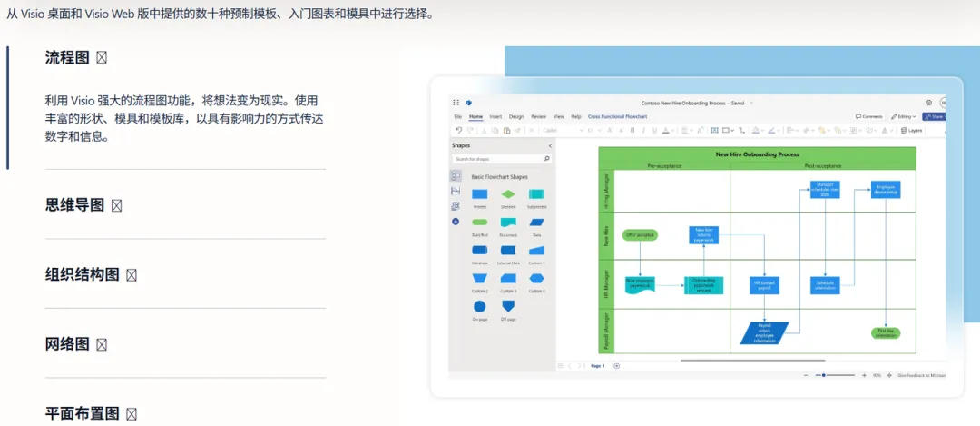Viewport: 980px width, 426px height.
Task: Switch to the Review ribbon tab
Action: [x=539, y=116]
